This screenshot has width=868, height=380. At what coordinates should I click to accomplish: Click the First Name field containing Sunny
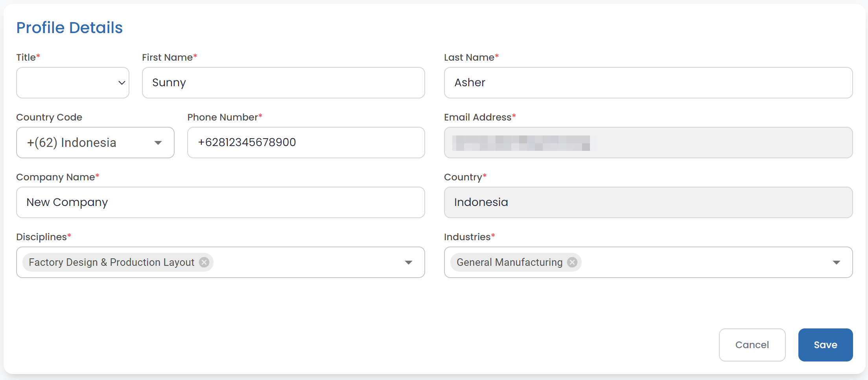[283, 83]
